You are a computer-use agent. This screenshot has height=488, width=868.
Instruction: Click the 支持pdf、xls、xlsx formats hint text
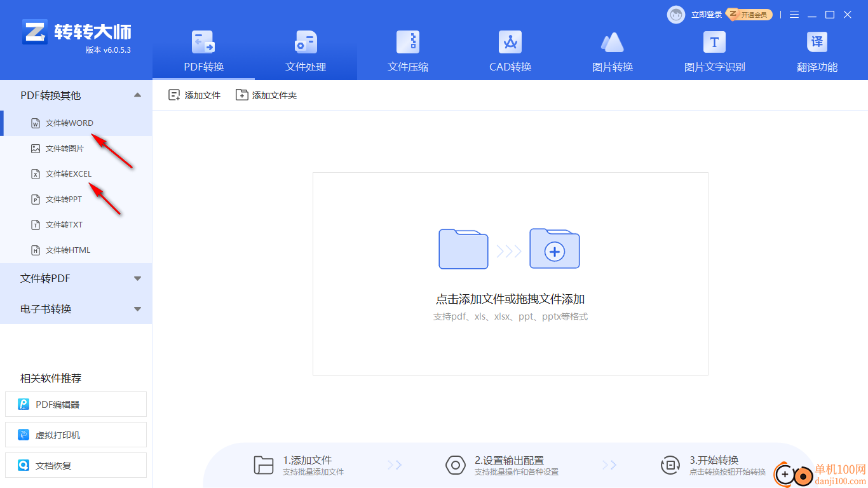click(510, 316)
